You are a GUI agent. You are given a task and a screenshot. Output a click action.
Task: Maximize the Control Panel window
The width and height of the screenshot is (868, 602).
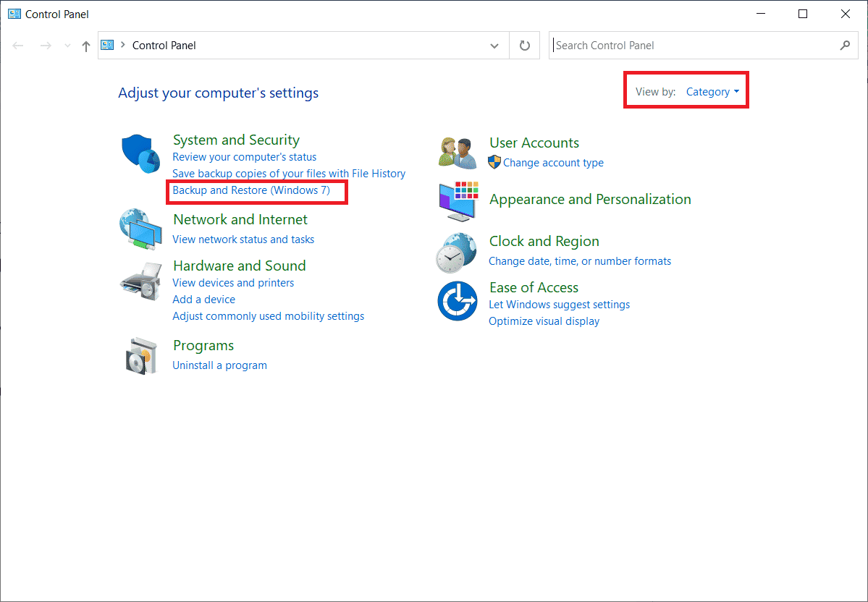(803, 14)
